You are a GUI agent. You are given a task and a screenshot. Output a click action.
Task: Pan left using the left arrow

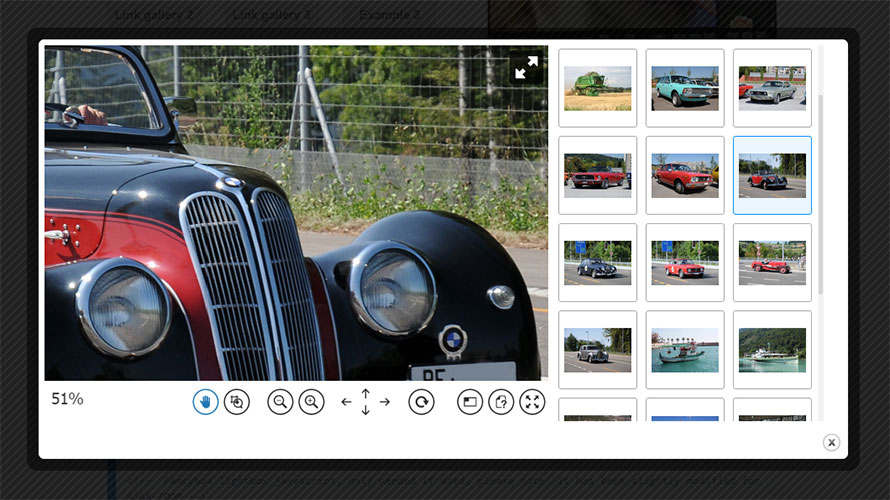(347, 402)
